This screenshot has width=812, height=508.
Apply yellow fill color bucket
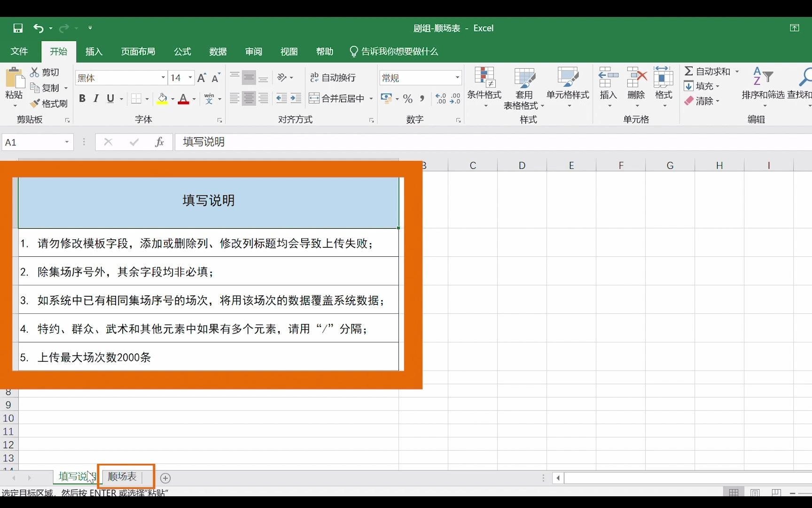coord(163,98)
